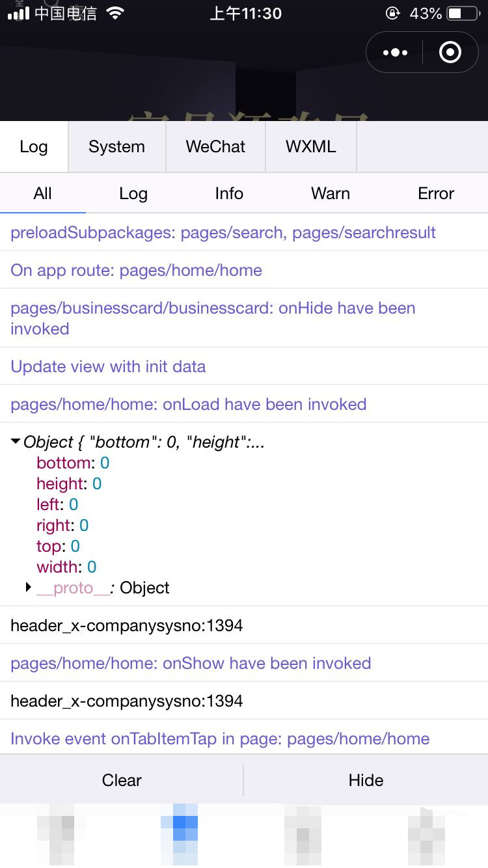Tap the Wi-Fi signal icon
The image size is (488, 868).
coord(115,13)
